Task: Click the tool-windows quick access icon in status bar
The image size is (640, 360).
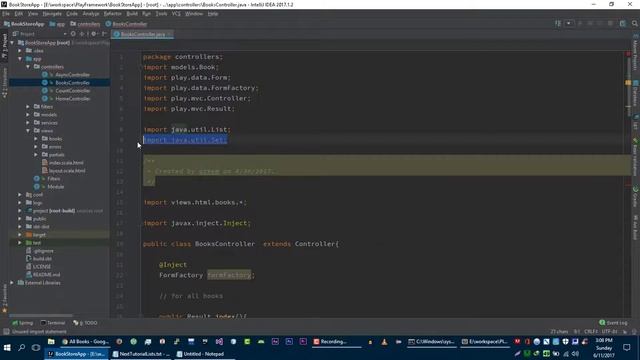Action: (x=6, y=332)
